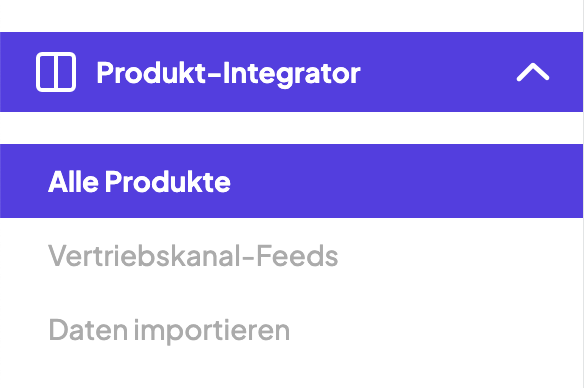Click the white split-panel icon beside Produkt-Integrator
The width and height of the screenshot is (584, 388).
click(x=56, y=72)
